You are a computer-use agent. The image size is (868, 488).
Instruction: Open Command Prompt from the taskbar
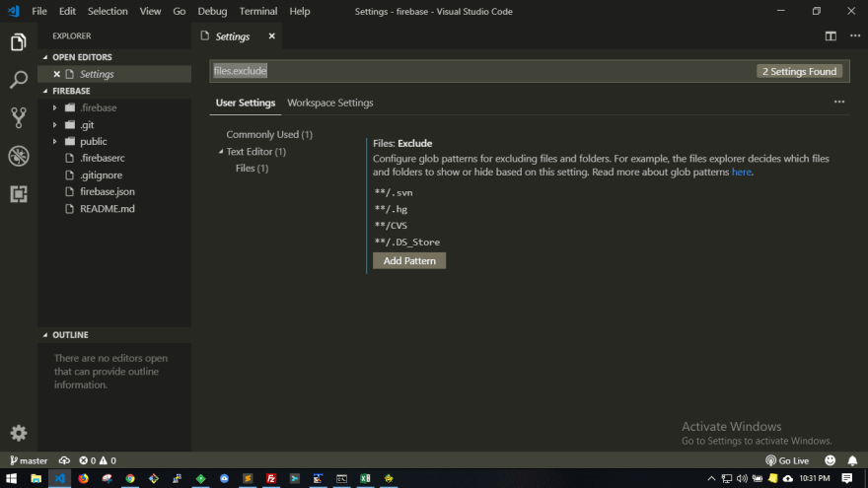[x=341, y=478]
